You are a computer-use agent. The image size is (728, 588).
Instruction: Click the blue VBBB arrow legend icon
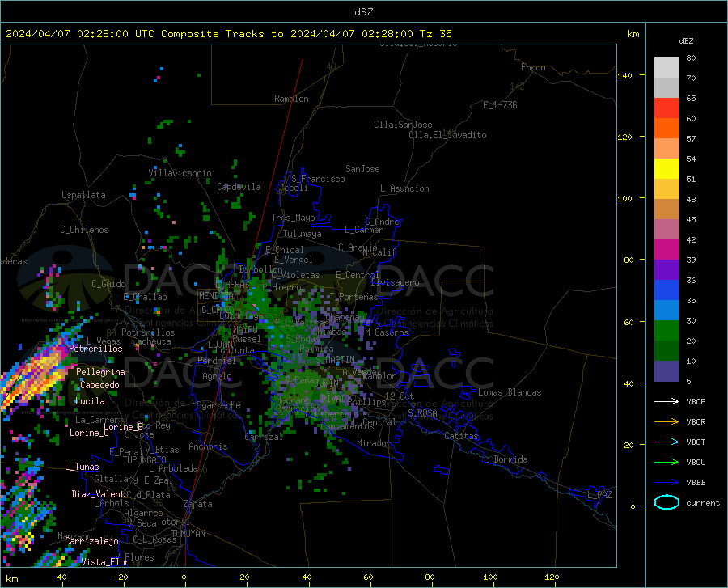tap(667, 482)
